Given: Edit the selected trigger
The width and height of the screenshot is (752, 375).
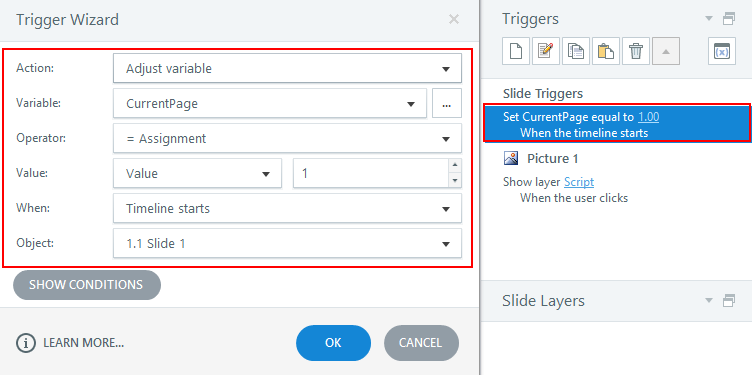Looking at the screenshot, I should pos(546,51).
